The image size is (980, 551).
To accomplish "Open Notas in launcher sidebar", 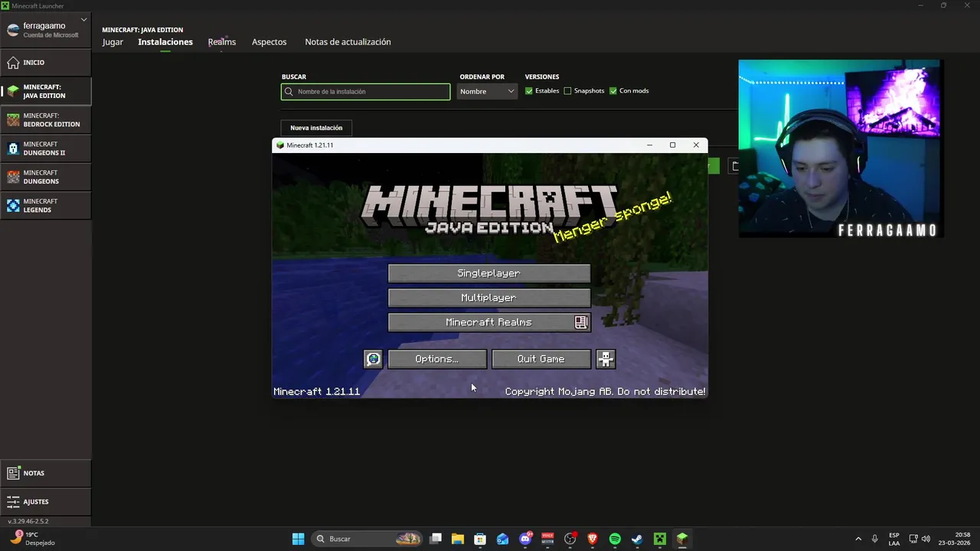I will point(46,473).
